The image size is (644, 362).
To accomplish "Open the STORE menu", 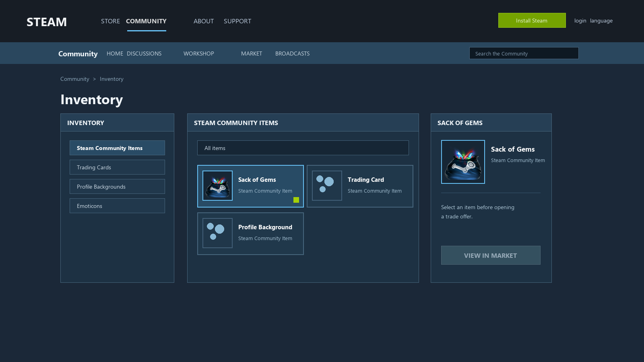I will click(110, 21).
